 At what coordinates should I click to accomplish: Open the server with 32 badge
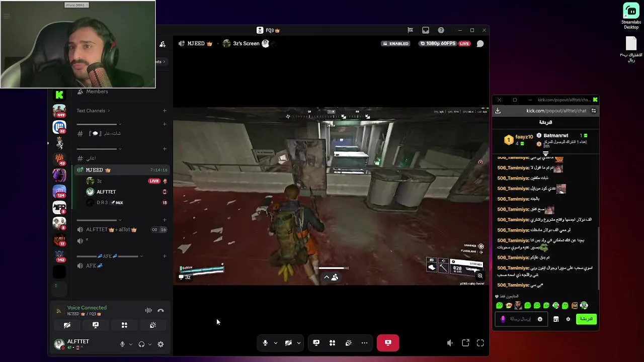coord(59,127)
